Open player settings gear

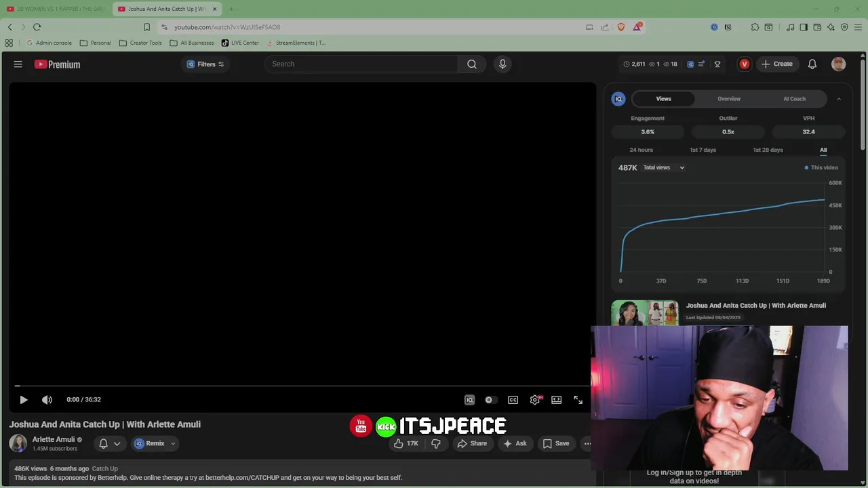[x=535, y=400]
